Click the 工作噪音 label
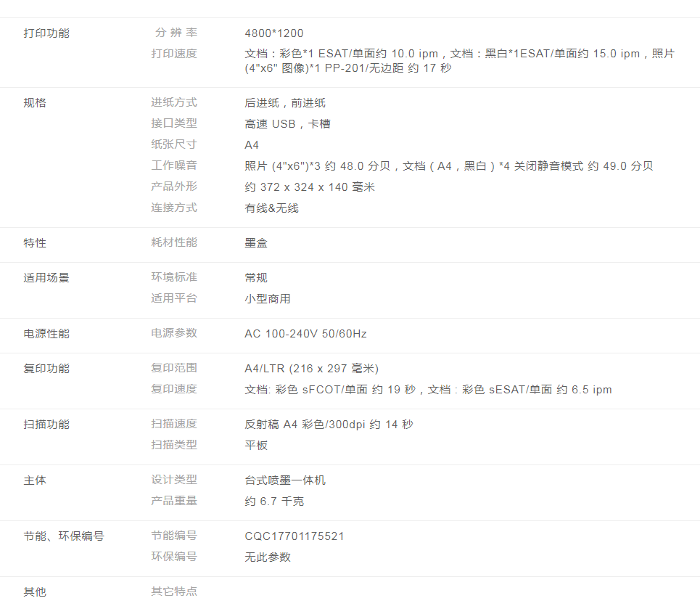 tap(173, 165)
